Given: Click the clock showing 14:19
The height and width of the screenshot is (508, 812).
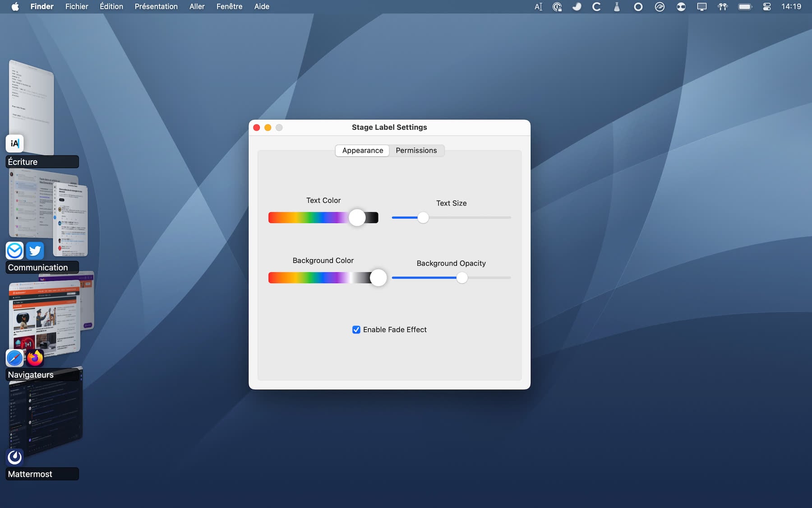Looking at the screenshot, I should [791, 7].
